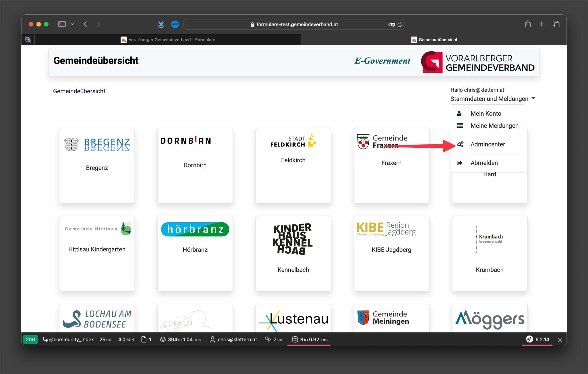This screenshot has height=374, width=588.
Task: Open the Dornbirn municipality card
Action: coord(195,166)
